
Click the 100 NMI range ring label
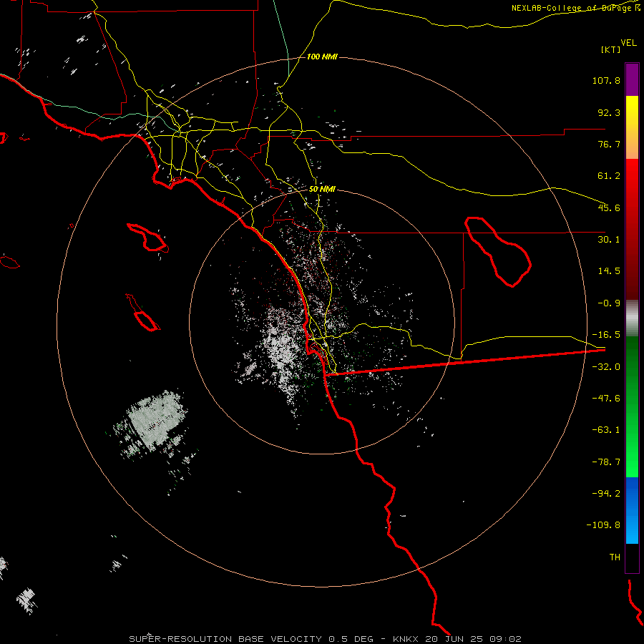click(x=323, y=57)
